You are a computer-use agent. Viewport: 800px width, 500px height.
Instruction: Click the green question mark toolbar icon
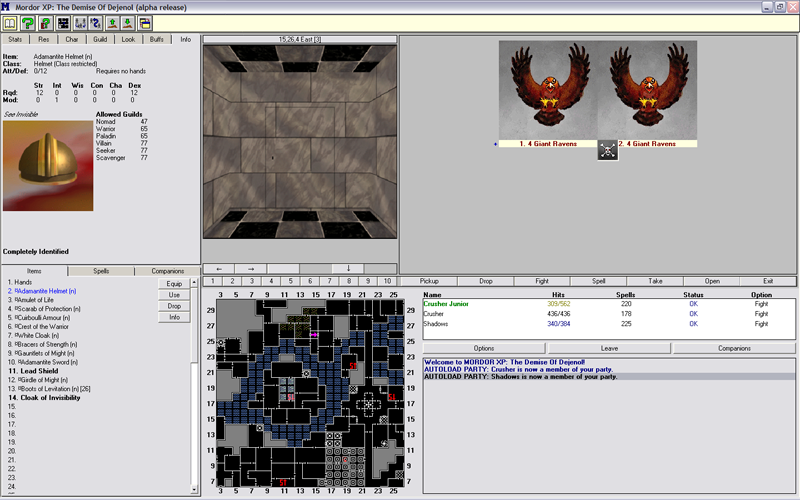(x=29, y=23)
